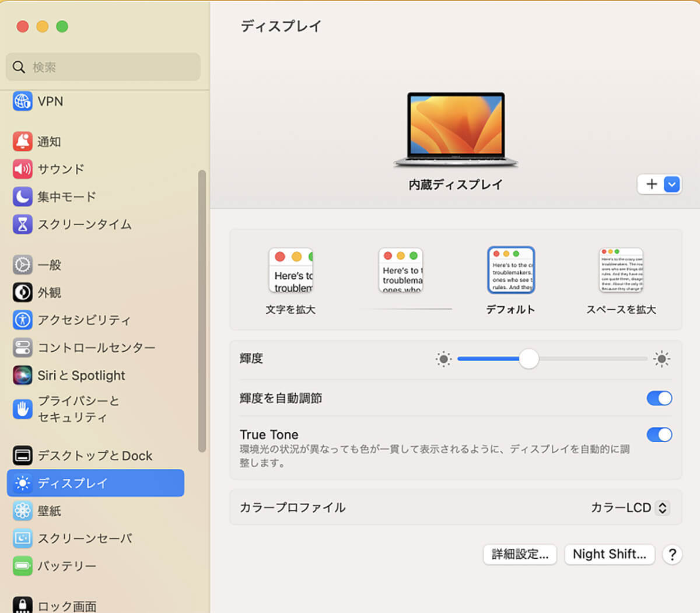Click the スクリーンセーバ icon
Screen dimensions: 700x613
(22, 538)
